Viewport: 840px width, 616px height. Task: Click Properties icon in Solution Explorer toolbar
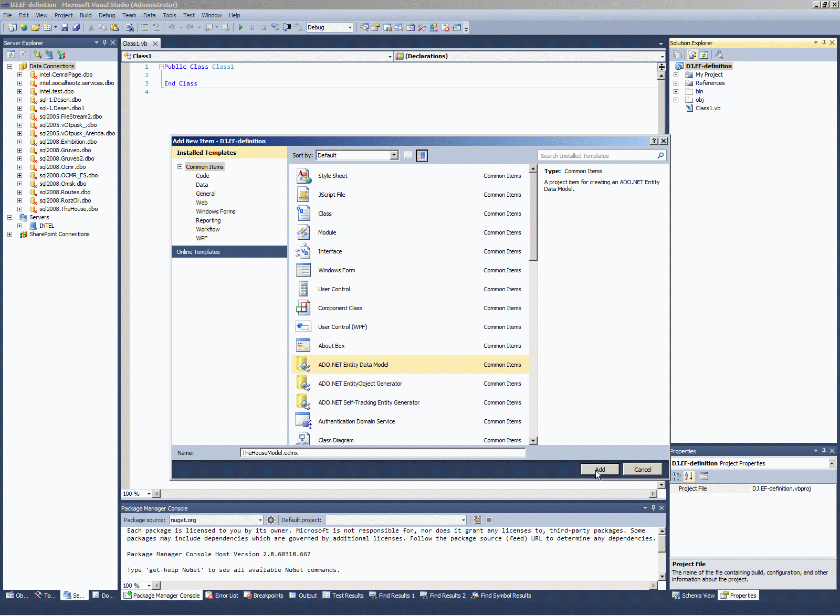click(x=677, y=55)
